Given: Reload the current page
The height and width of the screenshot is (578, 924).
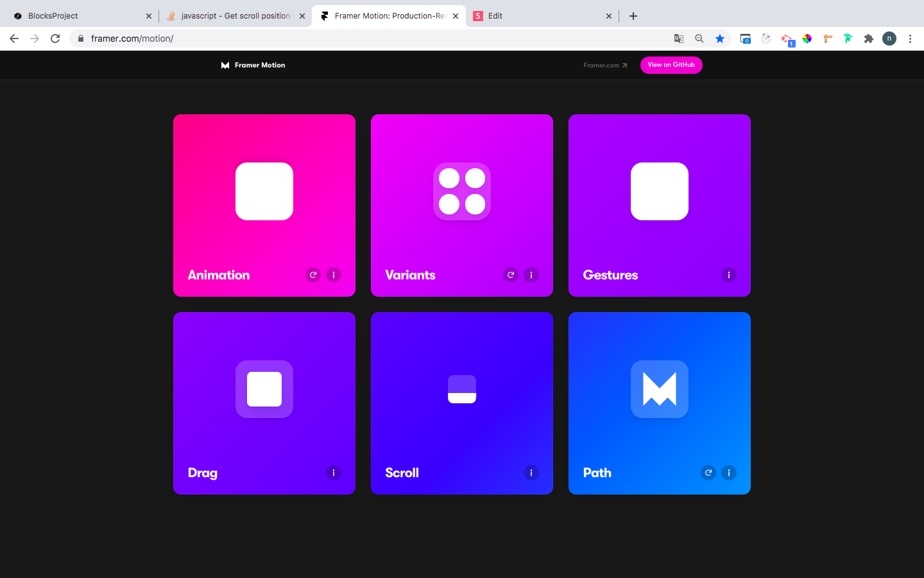Looking at the screenshot, I should (55, 39).
